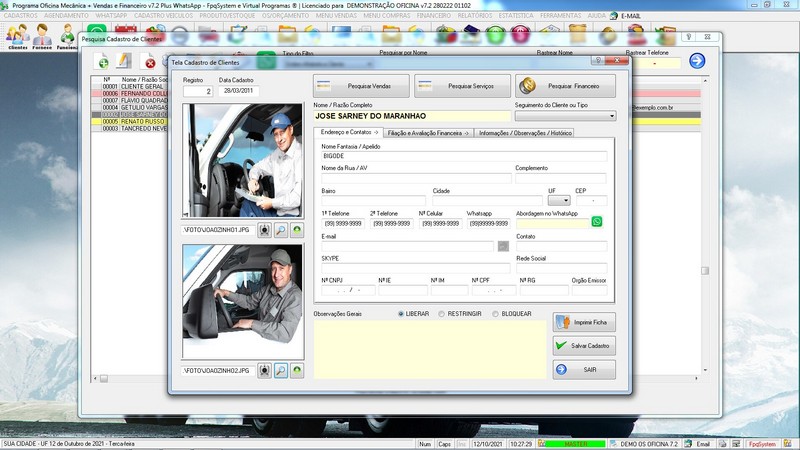Click the blue arrow icon in search window

click(697, 61)
